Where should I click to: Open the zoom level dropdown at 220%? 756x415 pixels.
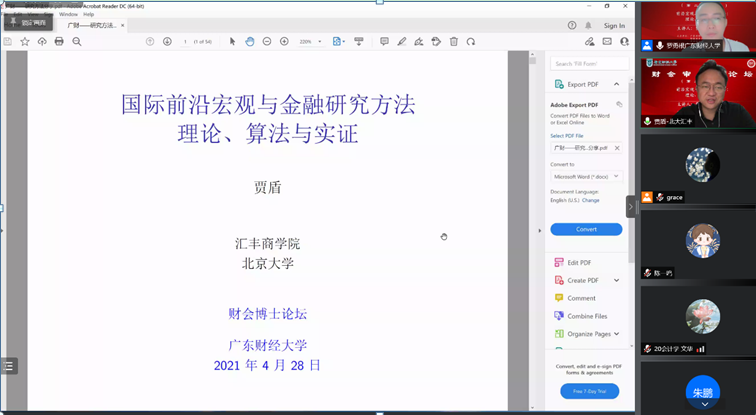(x=309, y=41)
